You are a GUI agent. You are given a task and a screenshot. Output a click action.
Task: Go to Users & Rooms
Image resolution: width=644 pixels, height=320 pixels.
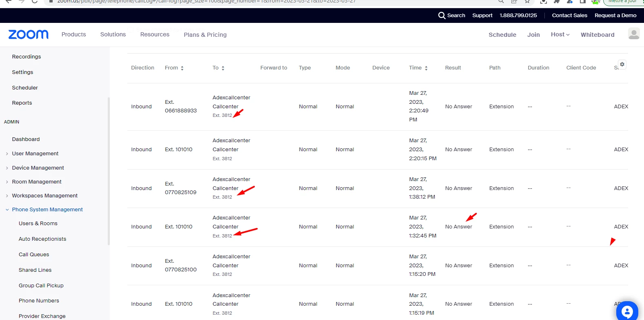38,224
